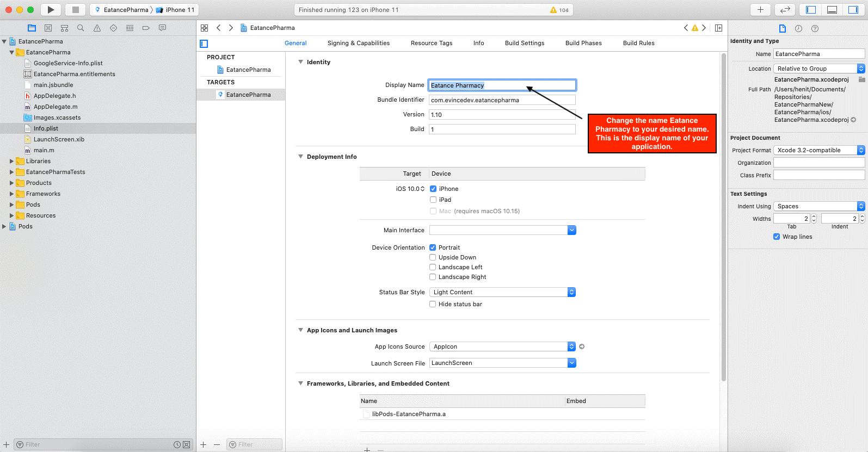Click the Stop button in toolbar
868x452 pixels.
76,10
